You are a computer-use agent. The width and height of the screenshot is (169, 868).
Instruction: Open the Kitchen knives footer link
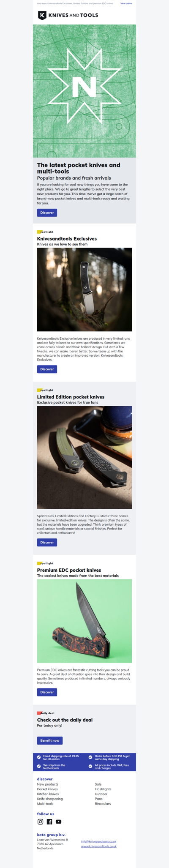[x=48, y=794]
